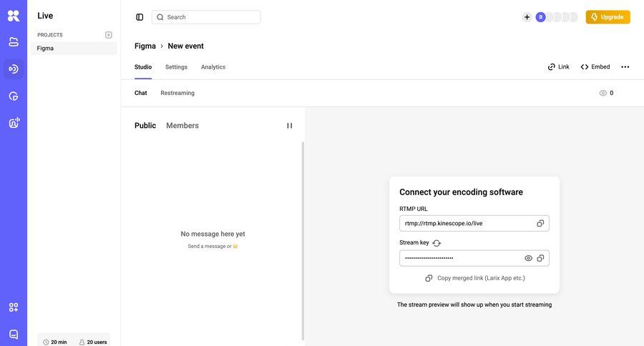The width and height of the screenshot is (644, 346).
Task: Open the three-dot more options menu
Action: tap(625, 67)
